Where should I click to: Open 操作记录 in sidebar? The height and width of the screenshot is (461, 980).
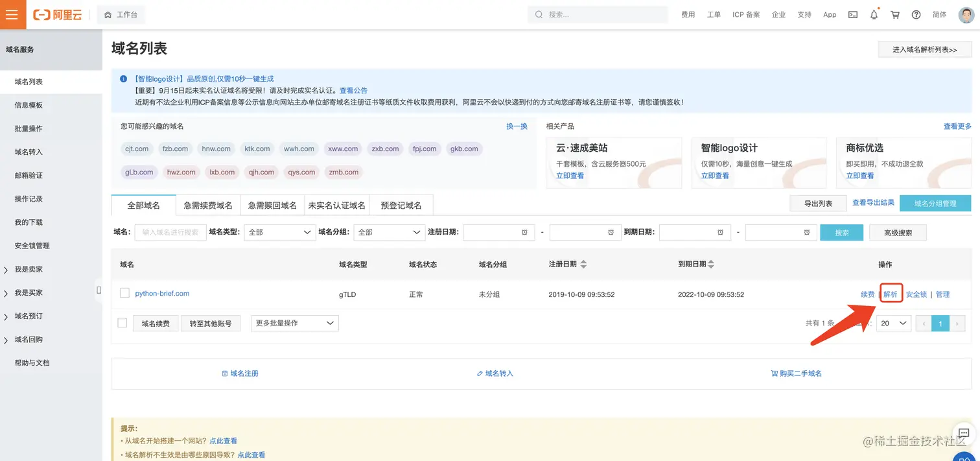tap(29, 198)
